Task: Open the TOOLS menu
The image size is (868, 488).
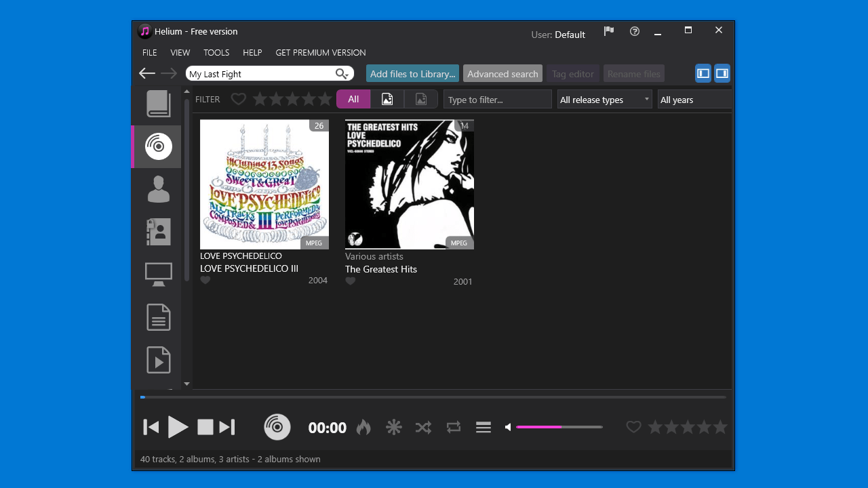Action: point(216,53)
